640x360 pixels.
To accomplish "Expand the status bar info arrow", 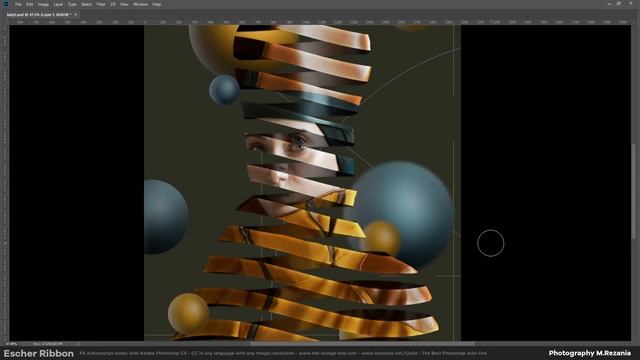I will tap(78, 344).
